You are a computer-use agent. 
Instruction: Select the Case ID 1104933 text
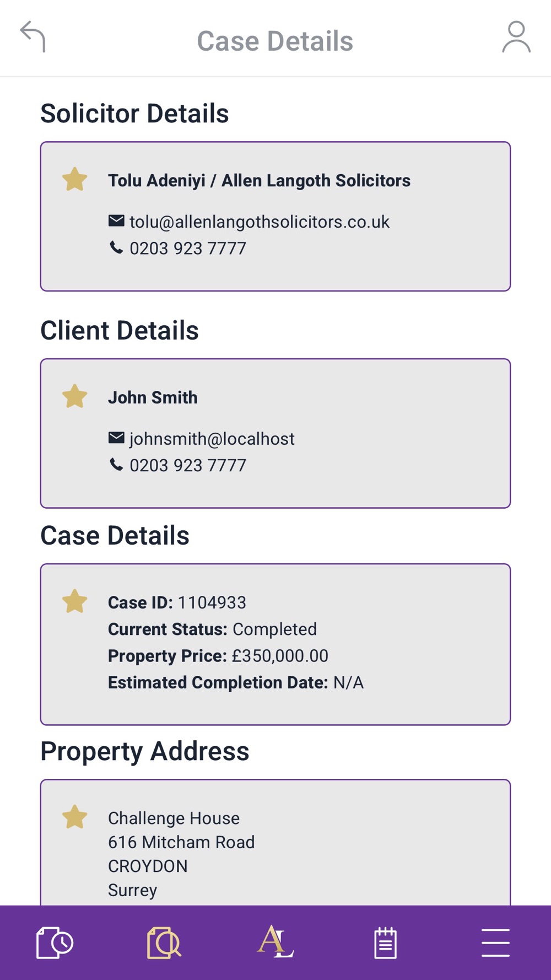pos(212,602)
